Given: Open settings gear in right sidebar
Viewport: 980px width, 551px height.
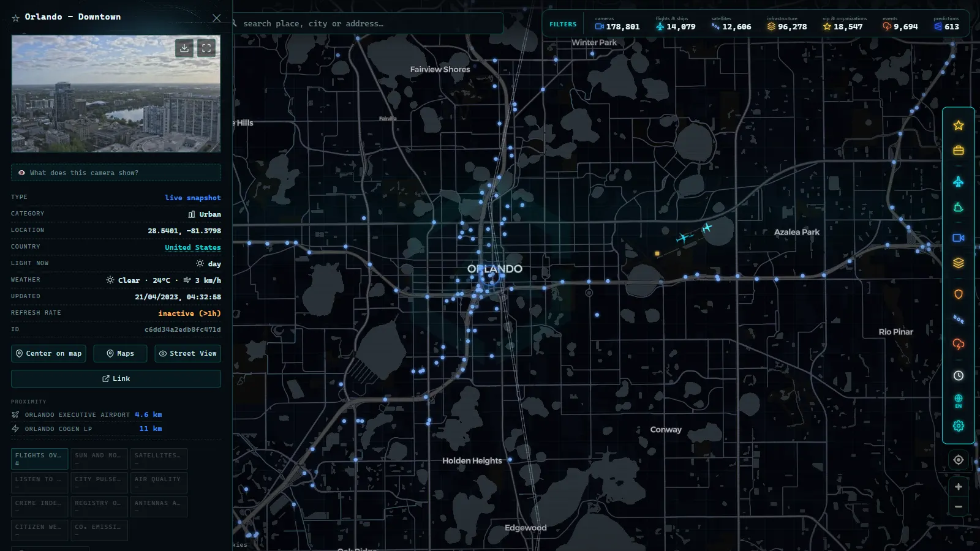Looking at the screenshot, I should (959, 426).
